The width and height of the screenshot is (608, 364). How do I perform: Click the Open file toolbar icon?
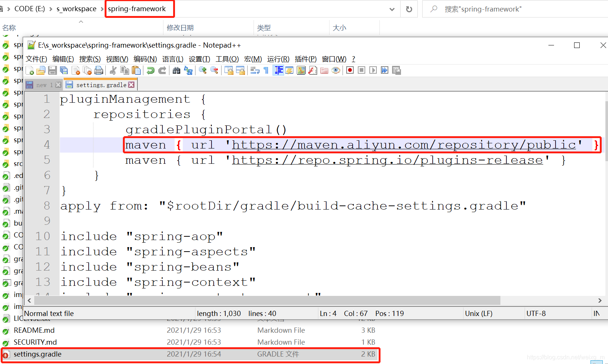[x=41, y=70]
